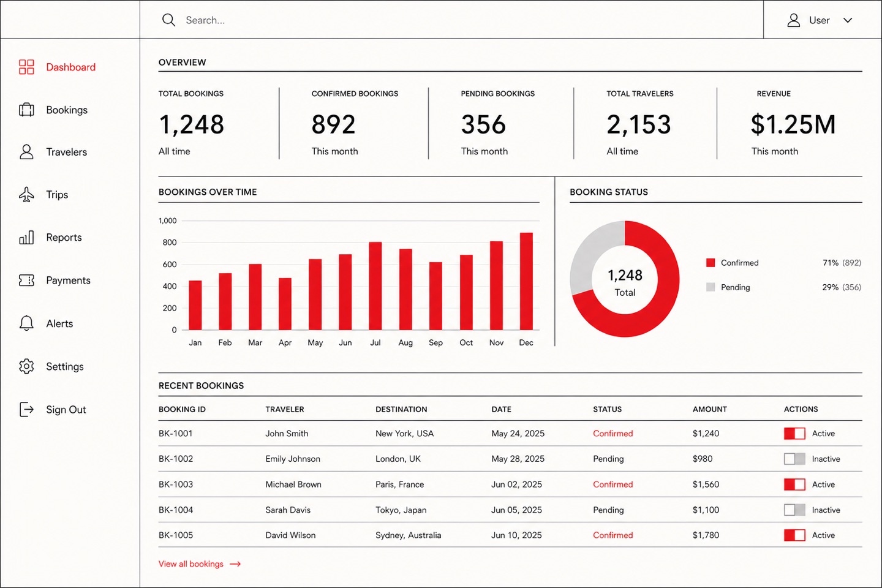The height and width of the screenshot is (588, 882).
Task: Click booking ID BK-1001
Action: (x=176, y=434)
